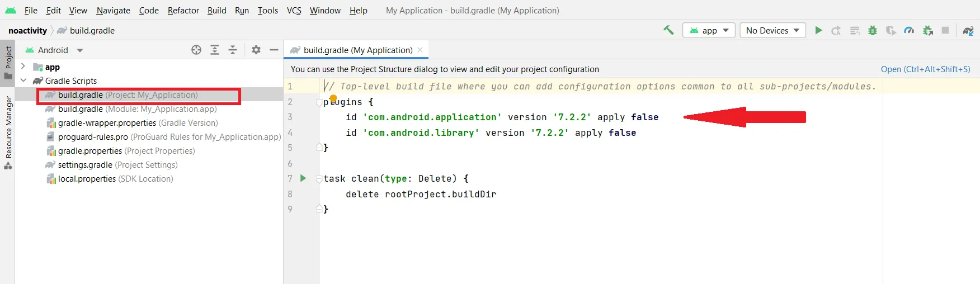Sync project with Gradle files elephant icon

click(x=968, y=30)
